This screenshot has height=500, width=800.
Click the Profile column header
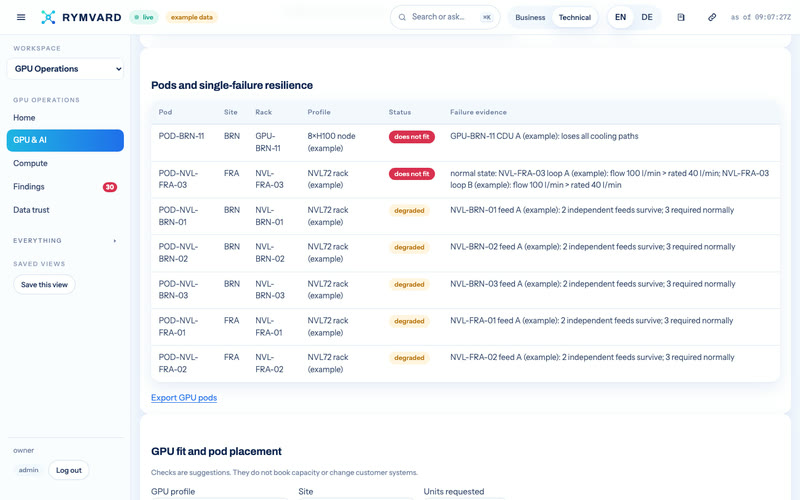319,112
